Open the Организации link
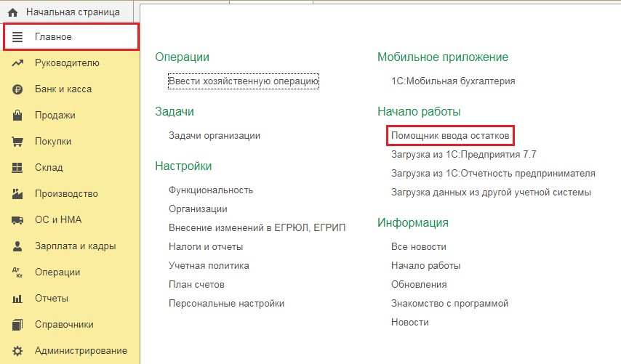This screenshot has height=364, width=621. [x=198, y=209]
